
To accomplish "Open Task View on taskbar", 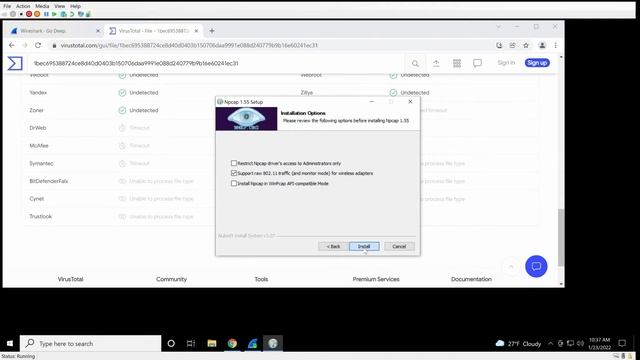I will pyautogui.click(x=191, y=343).
